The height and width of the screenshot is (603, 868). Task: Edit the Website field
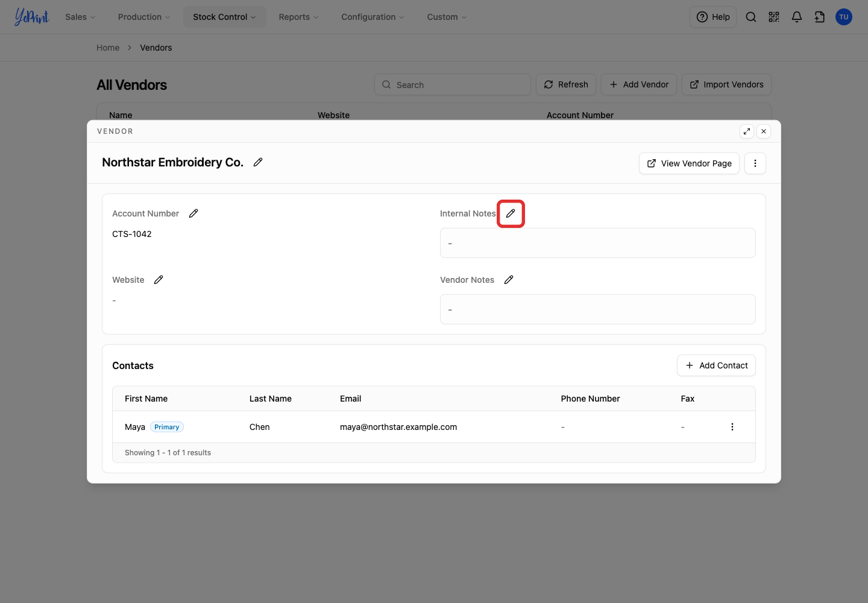coord(159,280)
